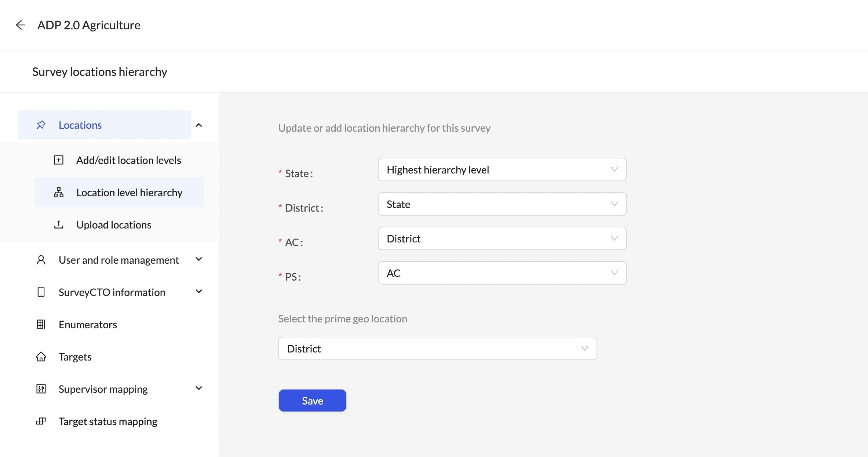Click the phone icon beside SurveyCTO information
This screenshot has height=457, width=868.
(x=41, y=292)
